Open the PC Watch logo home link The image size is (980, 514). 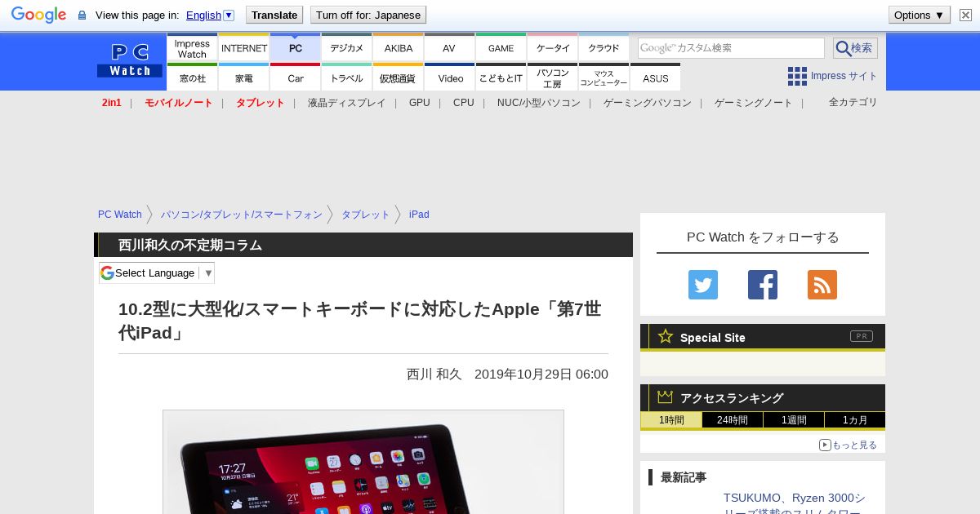(x=130, y=61)
